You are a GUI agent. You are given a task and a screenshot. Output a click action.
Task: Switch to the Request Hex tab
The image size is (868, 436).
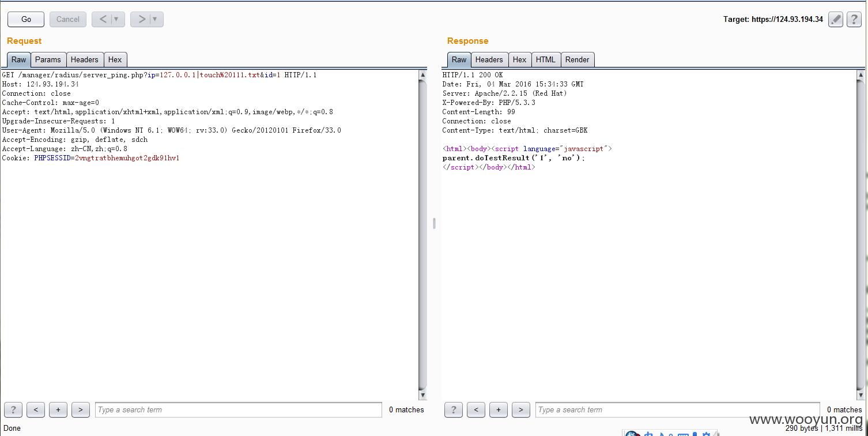(x=115, y=59)
